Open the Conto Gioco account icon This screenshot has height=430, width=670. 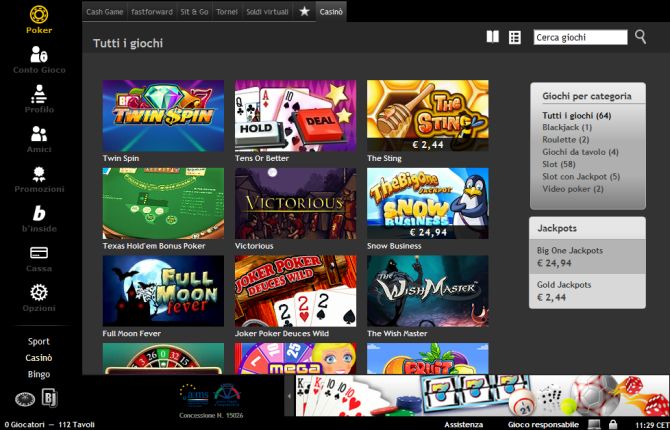click(39, 54)
